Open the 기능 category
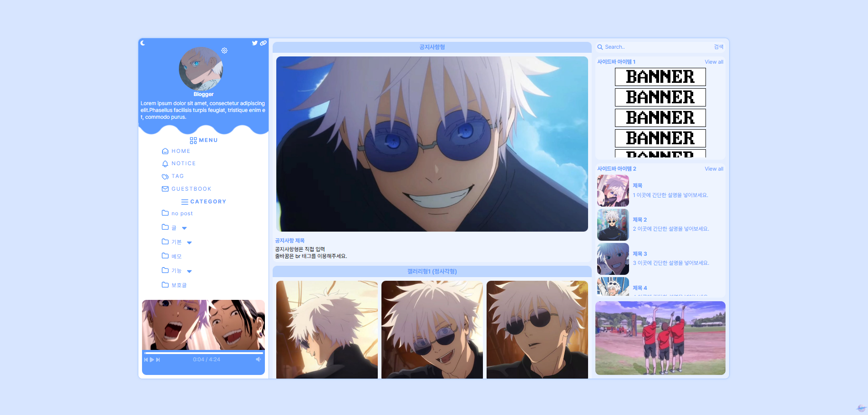The width and height of the screenshot is (868, 415). coord(176,271)
